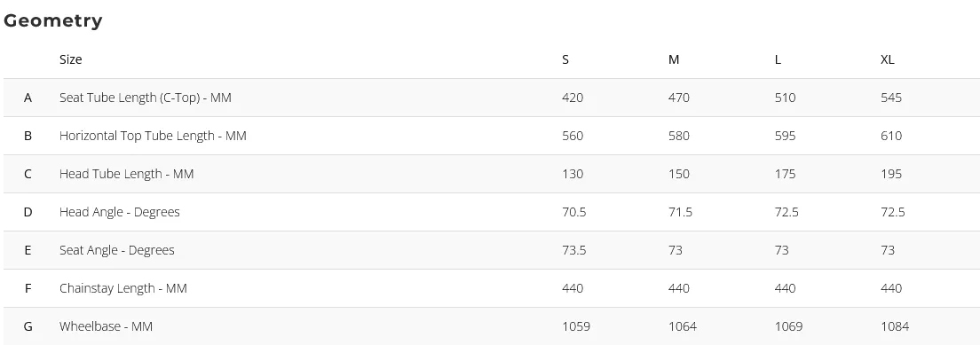This screenshot has height=345, width=980.
Task: Click the Chainstay Length row label
Action: point(123,288)
